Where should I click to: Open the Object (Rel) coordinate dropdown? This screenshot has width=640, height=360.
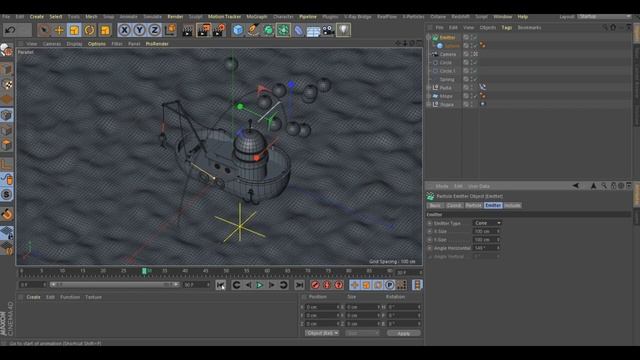[x=322, y=333]
